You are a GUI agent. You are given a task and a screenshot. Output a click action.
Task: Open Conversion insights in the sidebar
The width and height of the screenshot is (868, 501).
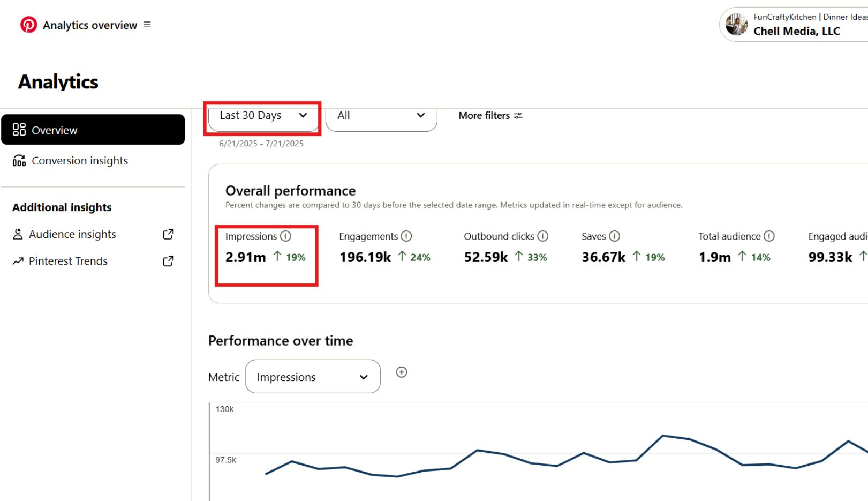(79, 161)
